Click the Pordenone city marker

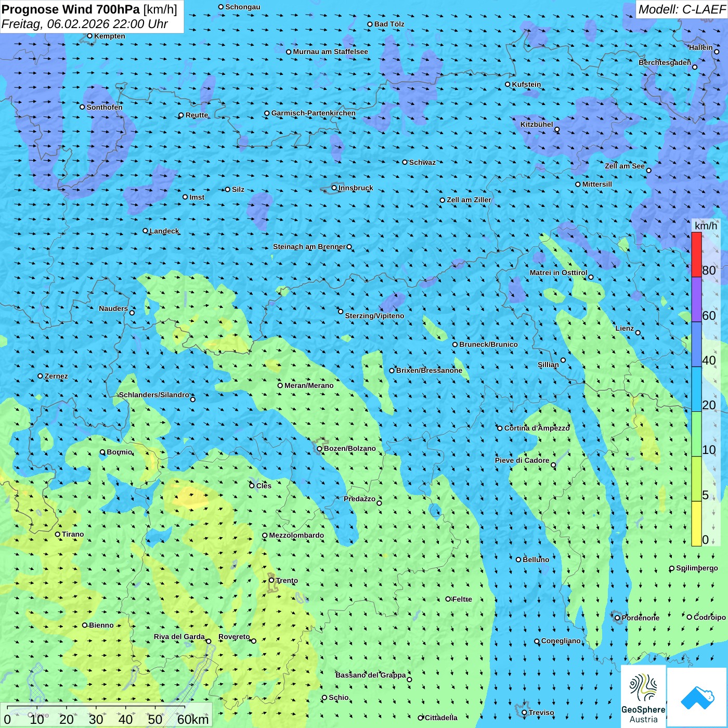(618, 618)
